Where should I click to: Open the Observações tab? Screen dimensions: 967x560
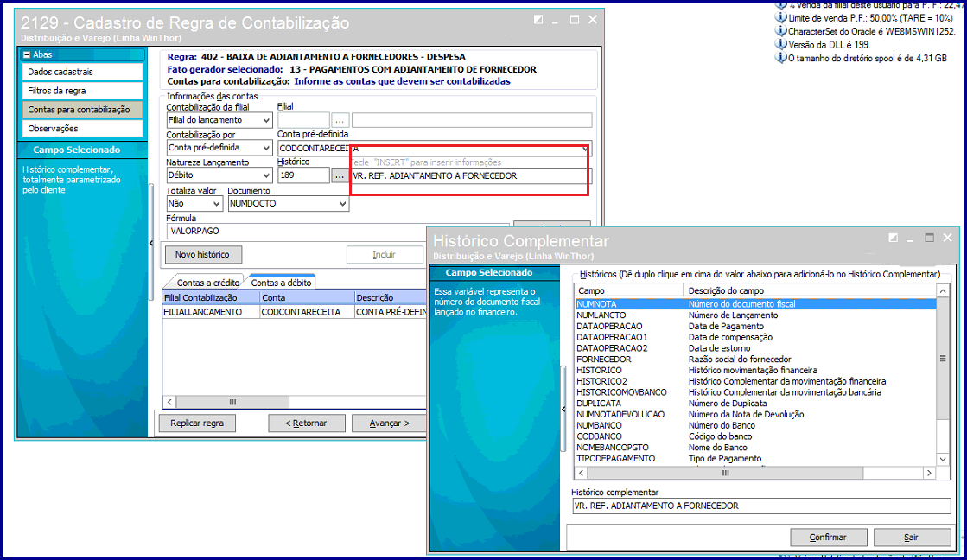tap(83, 128)
